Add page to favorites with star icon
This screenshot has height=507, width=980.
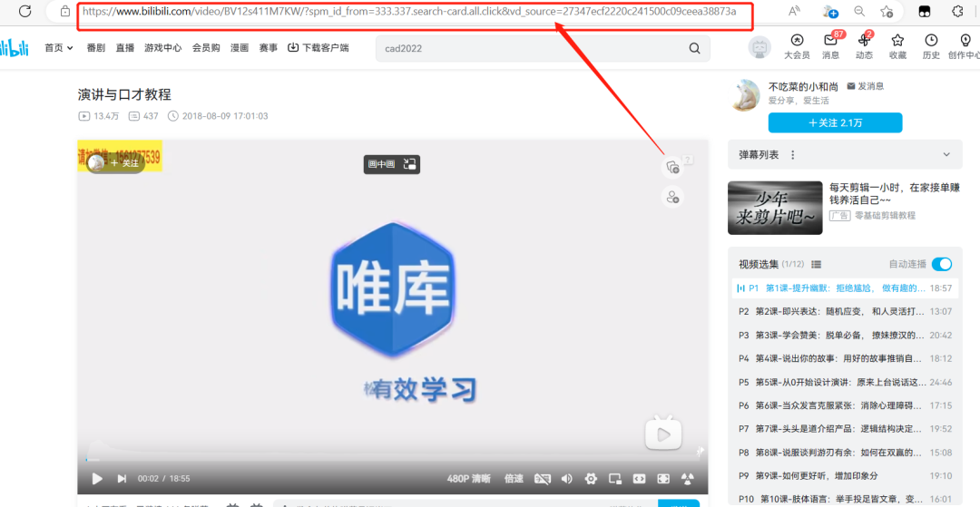point(887,11)
